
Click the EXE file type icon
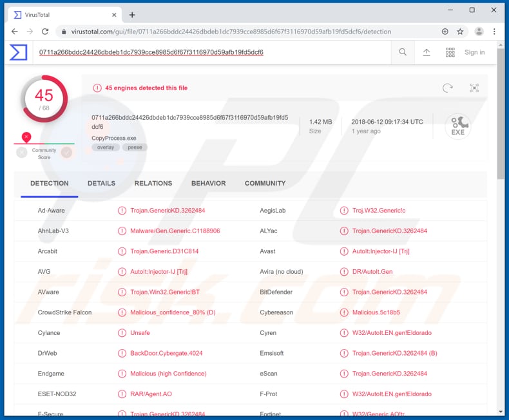coord(457,126)
